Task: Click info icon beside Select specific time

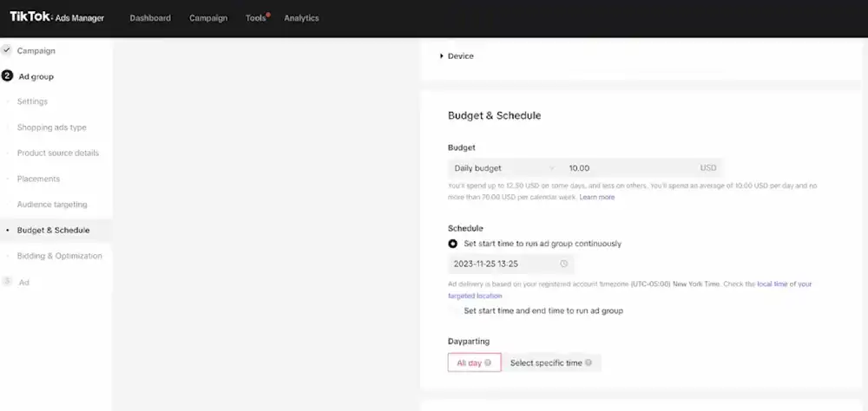Action: (589, 363)
